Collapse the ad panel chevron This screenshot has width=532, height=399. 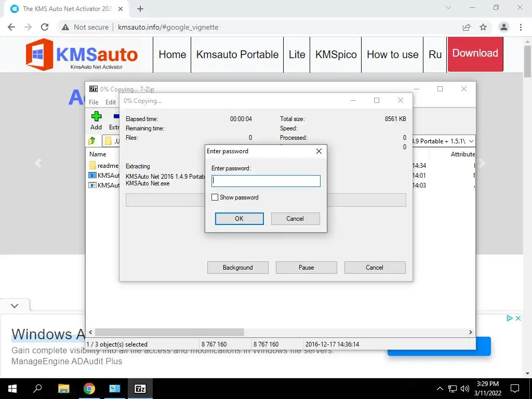point(15,305)
